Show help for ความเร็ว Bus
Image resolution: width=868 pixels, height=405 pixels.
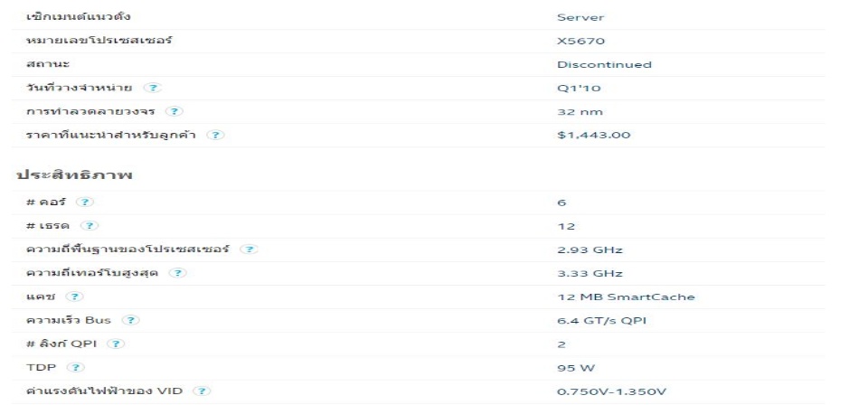pyautogui.click(x=130, y=320)
